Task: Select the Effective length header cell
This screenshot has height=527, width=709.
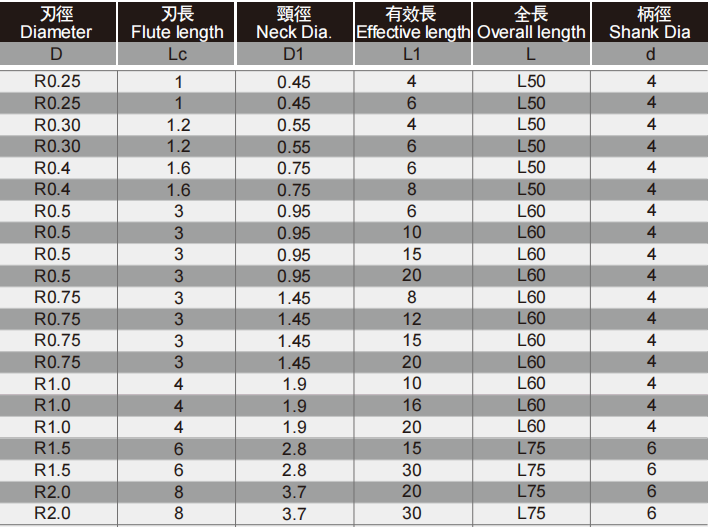Action: click(x=412, y=22)
